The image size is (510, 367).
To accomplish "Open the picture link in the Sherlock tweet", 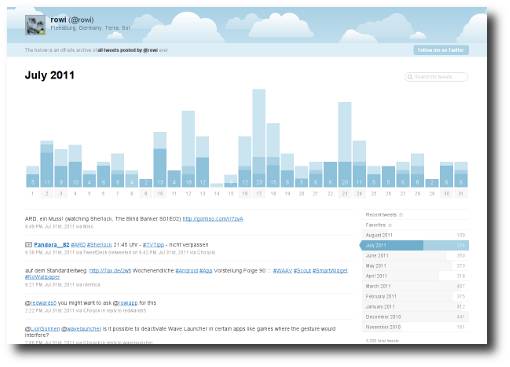I will tap(213, 219).
